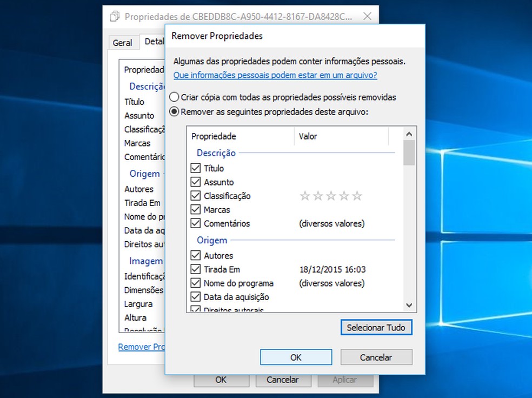Click Cancelar in Remover Propriedades dialog

click(x=376, y=357)
